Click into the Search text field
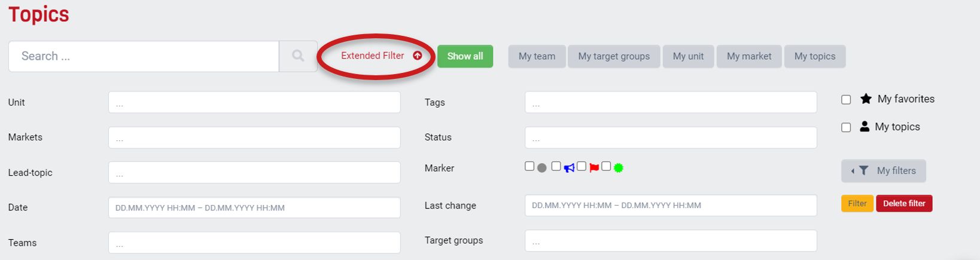The height and width of the screenshot is (260, 980). click(x=144, y=56)
